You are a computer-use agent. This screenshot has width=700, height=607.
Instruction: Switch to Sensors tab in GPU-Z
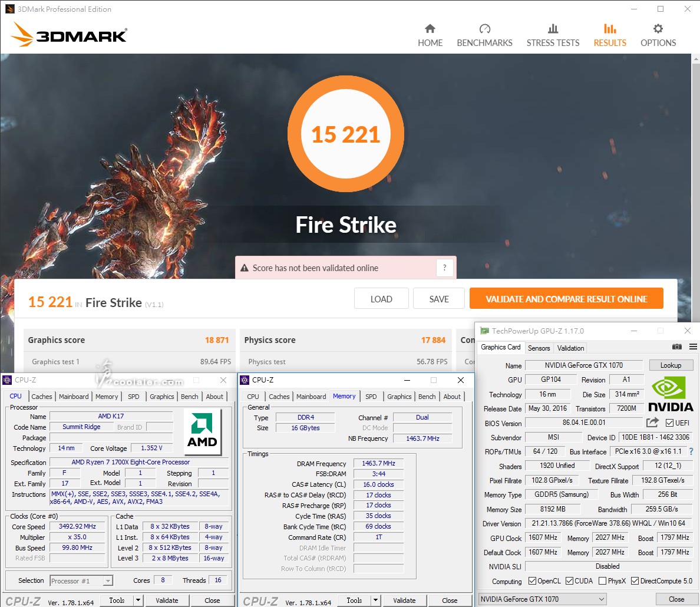point(539,348)
